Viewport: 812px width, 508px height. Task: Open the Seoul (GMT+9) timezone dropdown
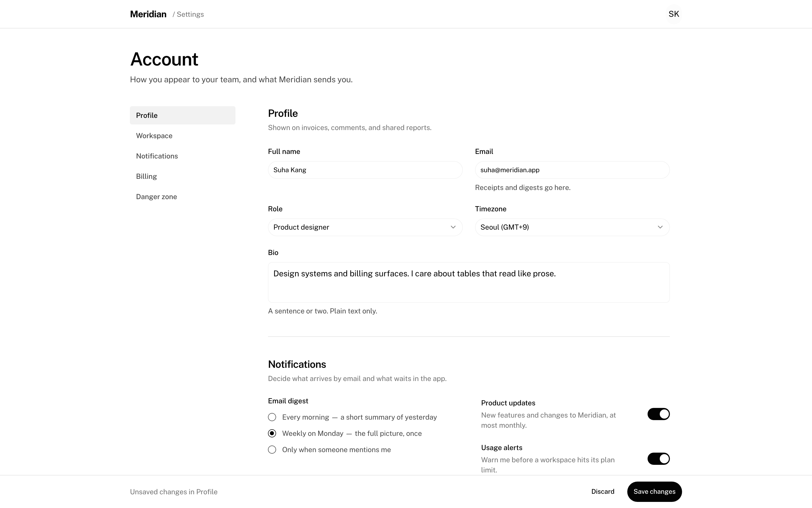(x=572, y=227)
